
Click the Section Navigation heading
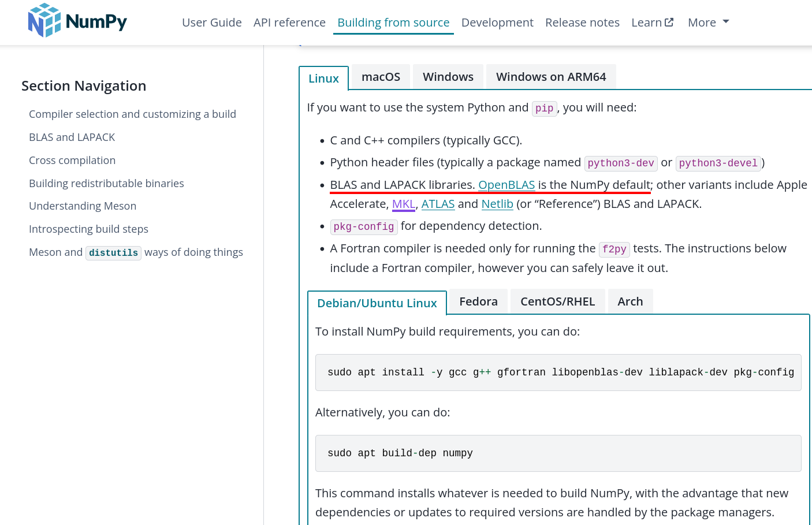(84, 86)
